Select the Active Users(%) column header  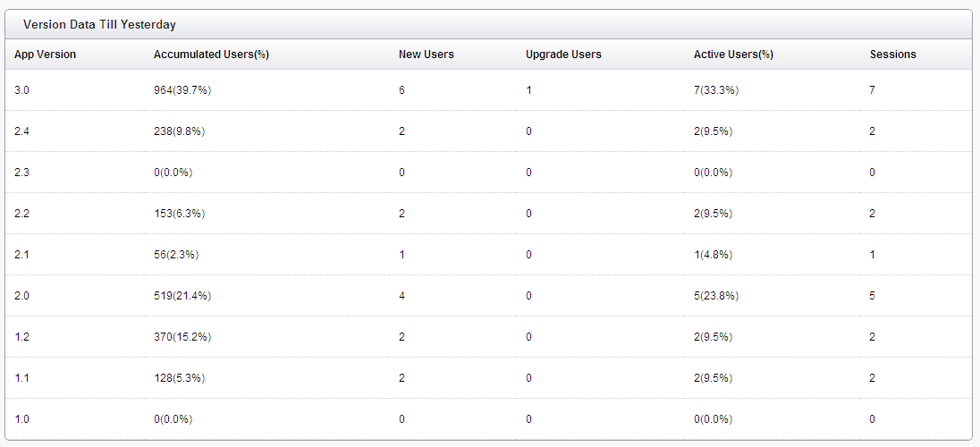pos(734,55)
